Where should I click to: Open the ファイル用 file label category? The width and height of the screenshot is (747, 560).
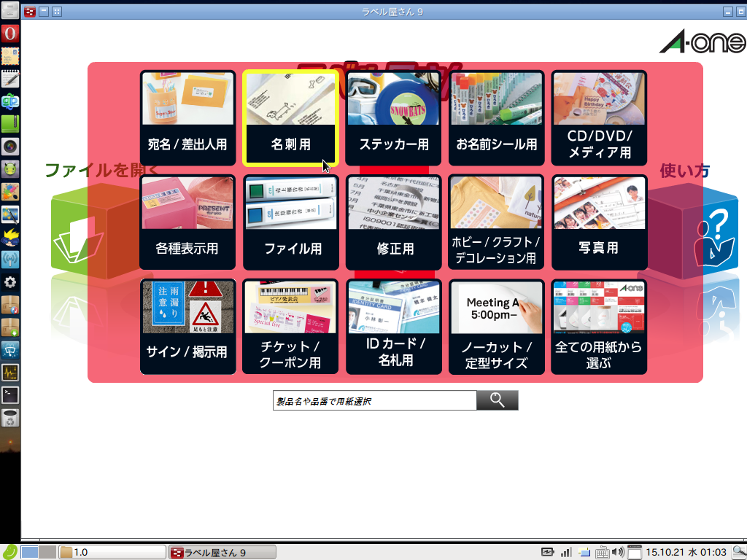pyautogui.click(x=290, y=222)
